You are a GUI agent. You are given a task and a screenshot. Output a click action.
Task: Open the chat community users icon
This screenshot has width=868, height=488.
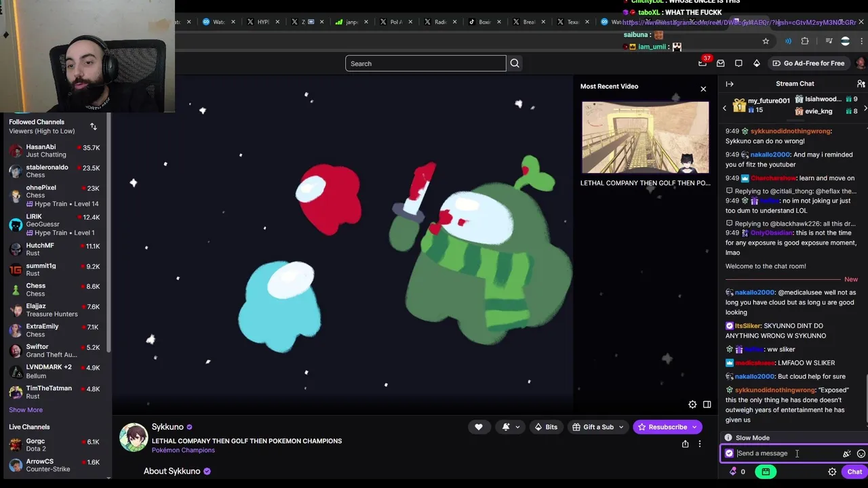861,84
